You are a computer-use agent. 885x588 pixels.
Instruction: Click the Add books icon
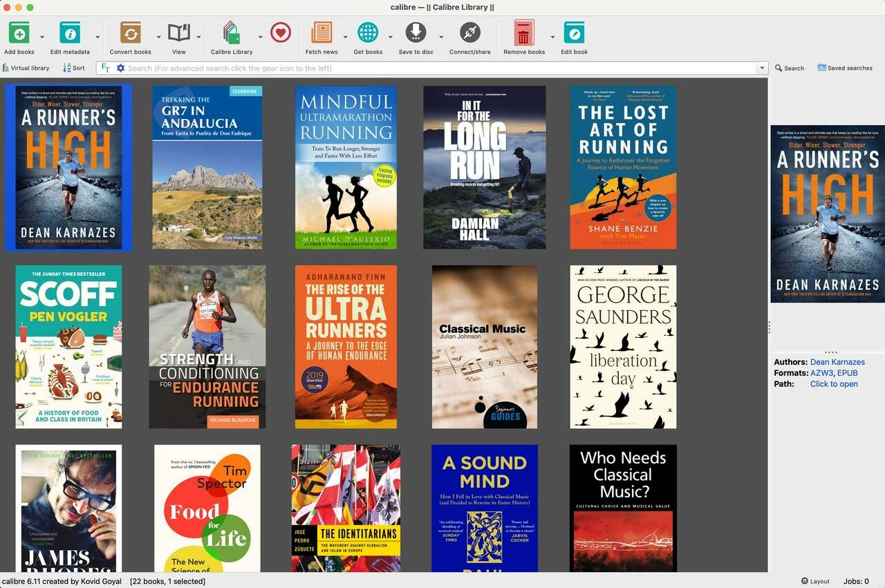click(x=19, y=32)
